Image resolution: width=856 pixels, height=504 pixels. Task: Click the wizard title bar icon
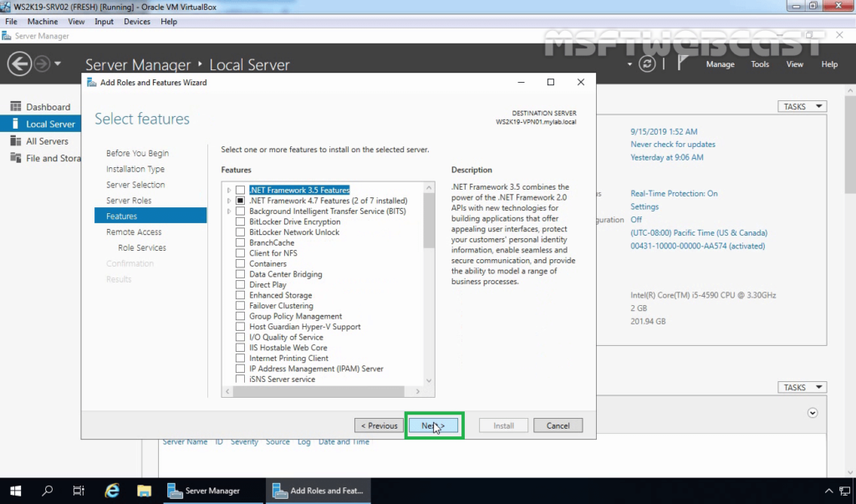pos(92,83)
